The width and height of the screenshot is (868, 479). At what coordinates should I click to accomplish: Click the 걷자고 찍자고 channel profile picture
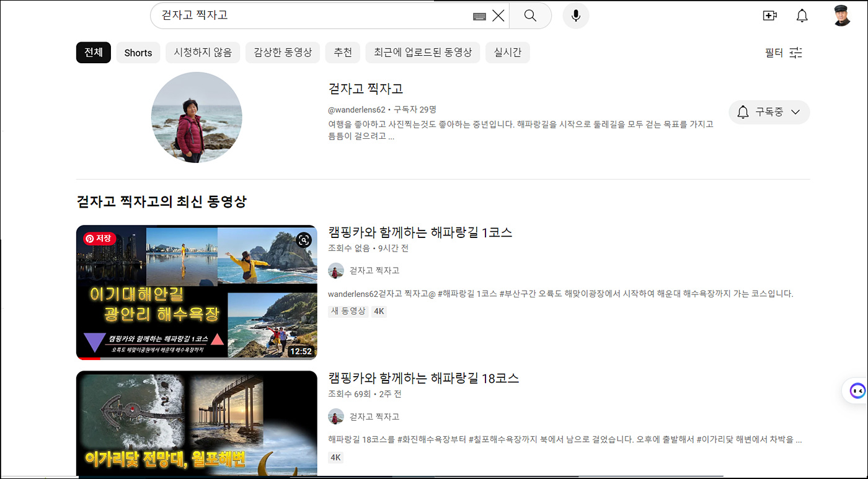(197, 117)
